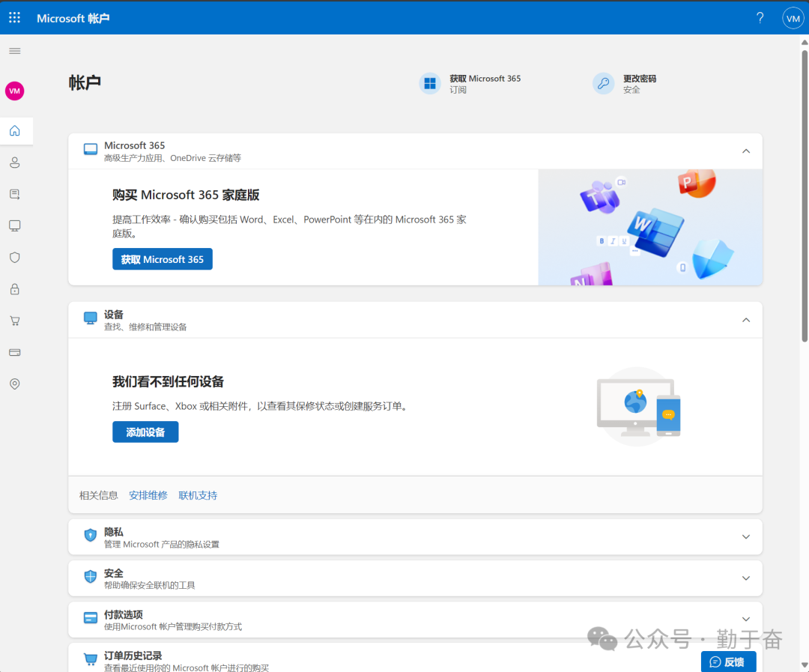
Task: Click the scrollbar up arrow
Action: [x=805, y=42]
